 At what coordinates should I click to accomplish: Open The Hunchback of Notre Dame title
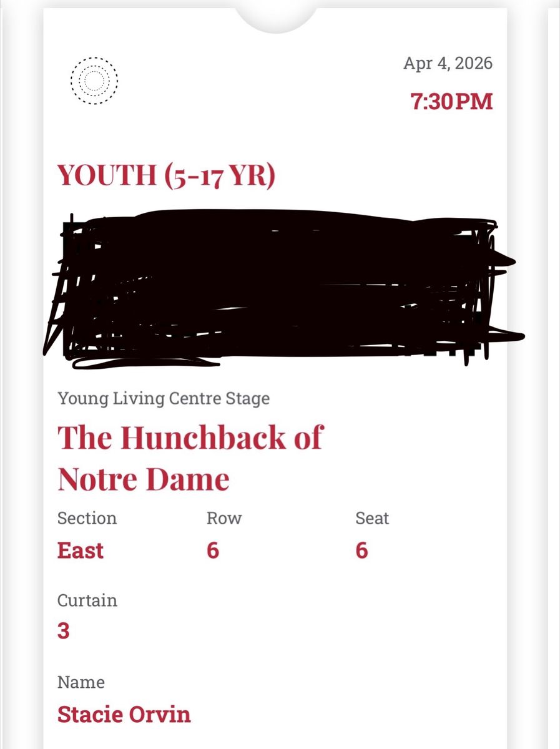190,458
